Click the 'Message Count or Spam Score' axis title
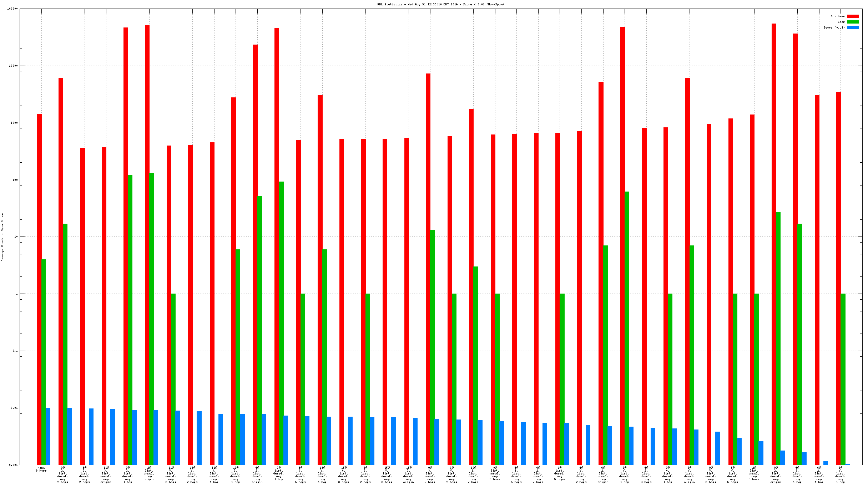Screen dimensions: 868x488 pyautogui.click(x=2, y=237)
